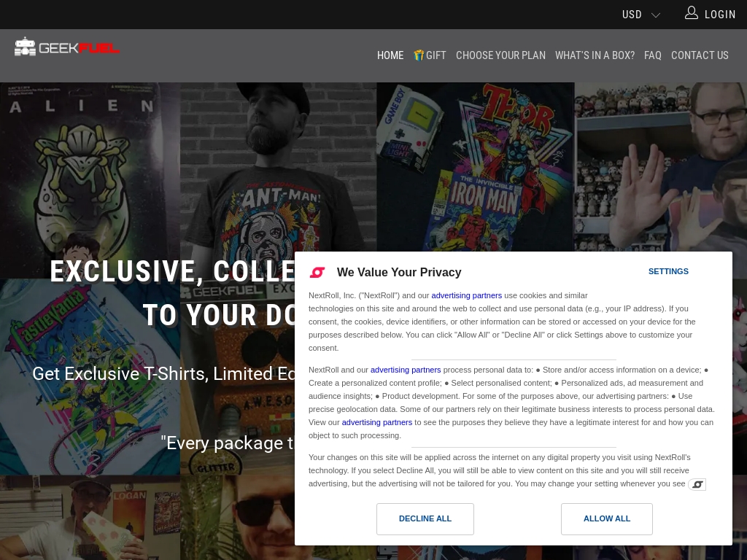
Task: Open the FAQ menu item
Action: coord(653,55)
